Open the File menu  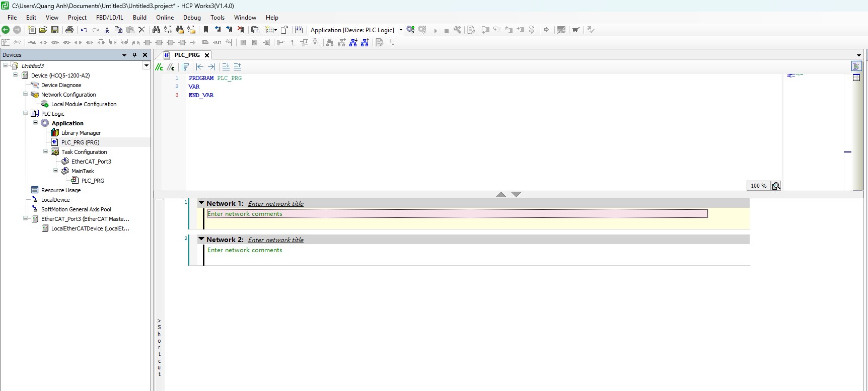tap(12, 17)
